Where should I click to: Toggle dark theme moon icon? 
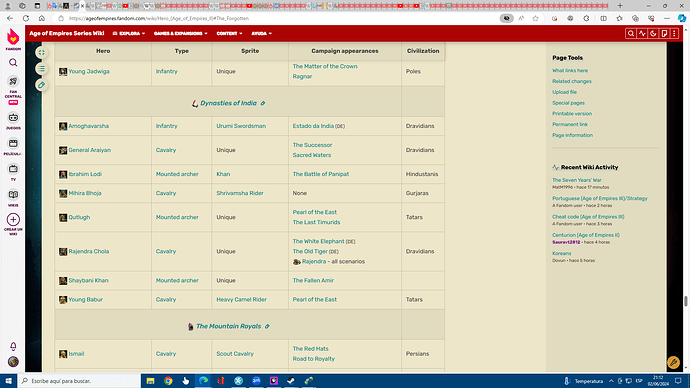pos(653,33)
